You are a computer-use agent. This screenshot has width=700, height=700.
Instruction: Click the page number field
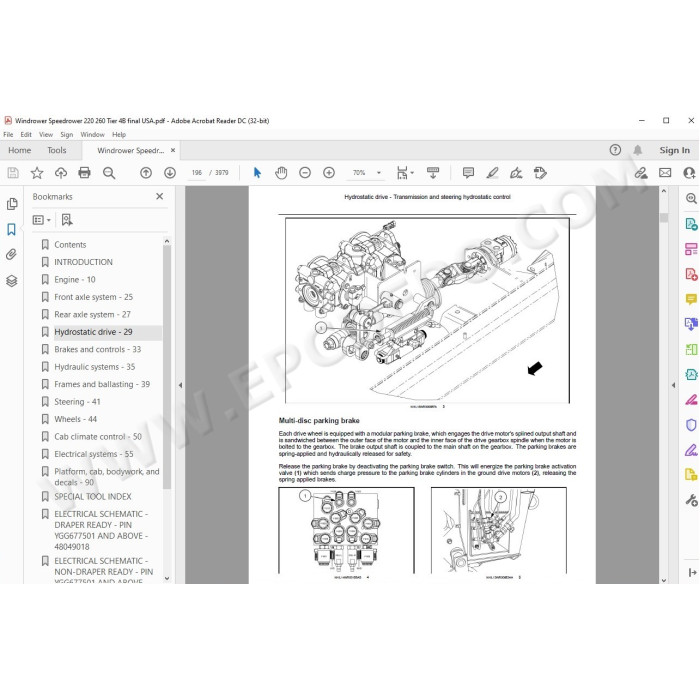[196, 173]
